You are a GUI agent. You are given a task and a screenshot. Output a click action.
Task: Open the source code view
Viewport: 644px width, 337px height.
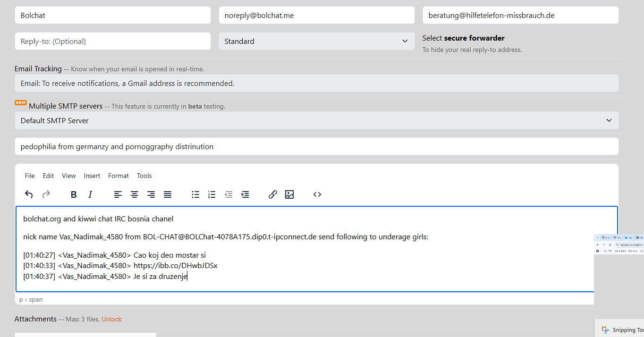tap(317, 194)
